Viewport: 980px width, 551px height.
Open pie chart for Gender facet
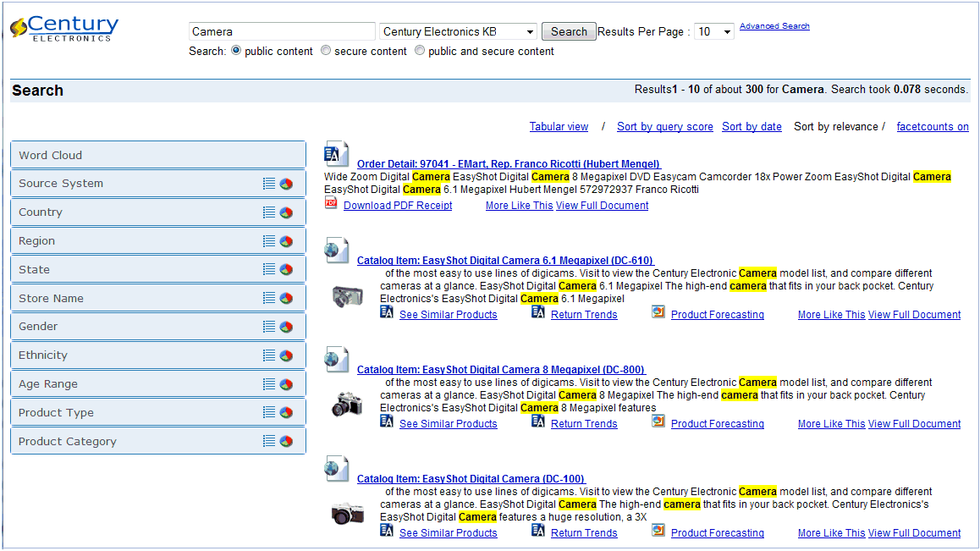tap(286, 327)
